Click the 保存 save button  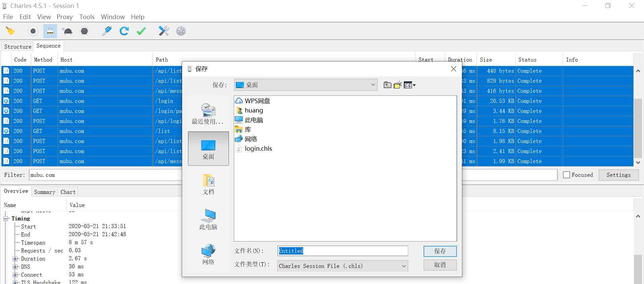(x=440, y=251)
